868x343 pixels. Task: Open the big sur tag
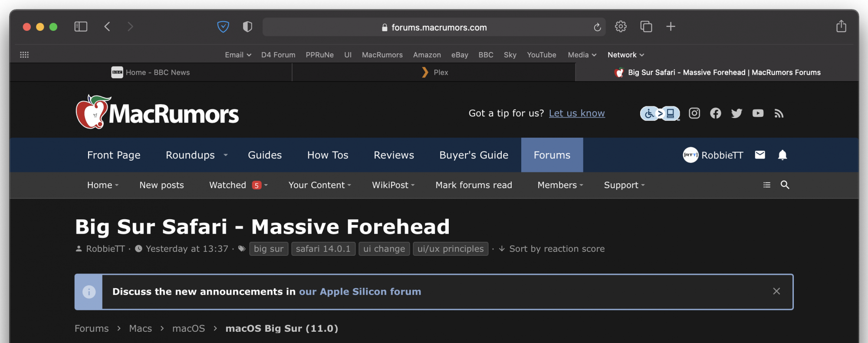tap(269, 249)
